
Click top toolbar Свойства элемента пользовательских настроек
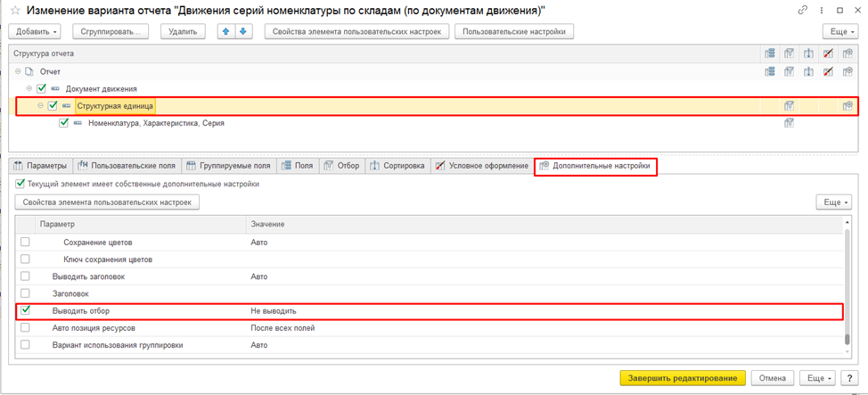tap(357, 31)
